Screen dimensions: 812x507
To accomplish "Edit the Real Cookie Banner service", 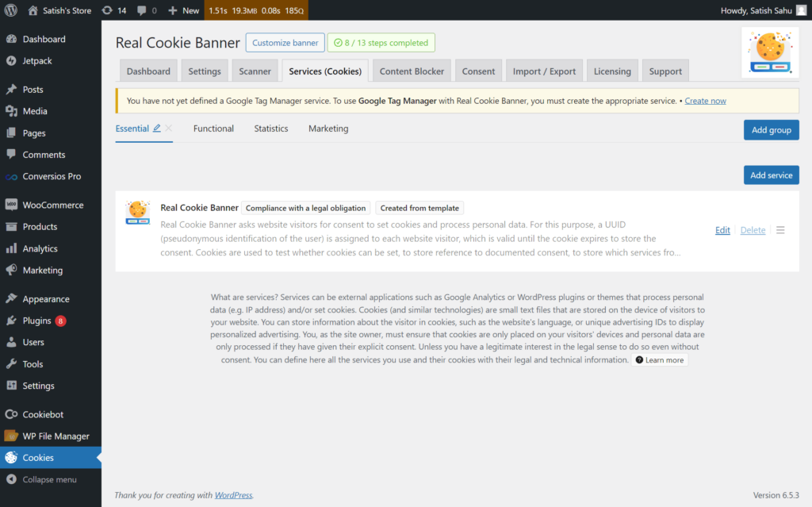I will (722, 230).
